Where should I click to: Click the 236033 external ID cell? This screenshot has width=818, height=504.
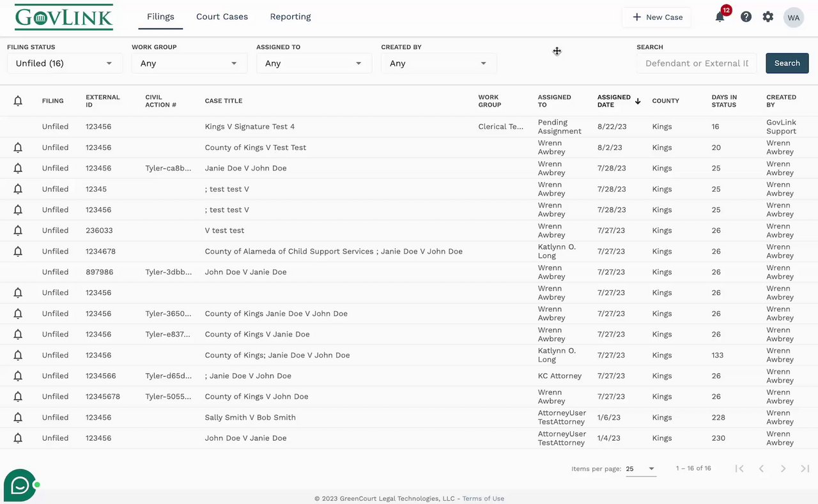click(x=99, y=231)
